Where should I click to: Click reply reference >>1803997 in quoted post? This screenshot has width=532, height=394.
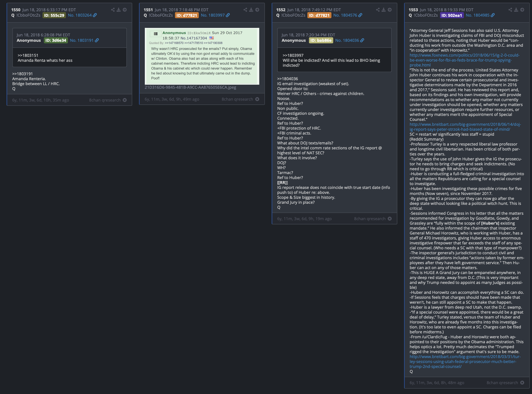click(293, 55)
